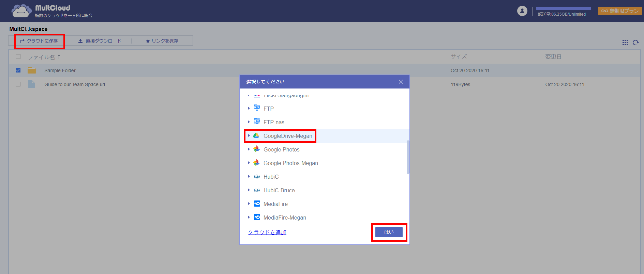Expand the FTP tree node
The width and height of the screenshot is (644, 274).
pos(249,108)
